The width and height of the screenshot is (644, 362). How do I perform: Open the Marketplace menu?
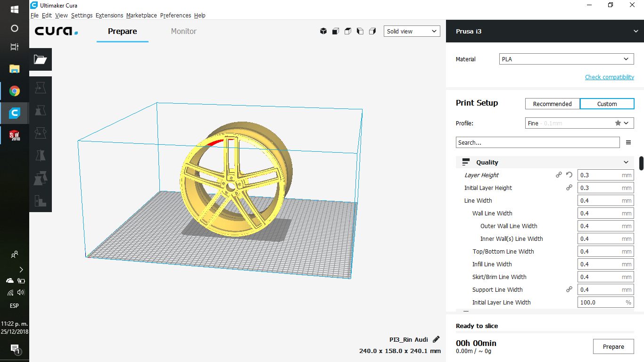[141, 15]
